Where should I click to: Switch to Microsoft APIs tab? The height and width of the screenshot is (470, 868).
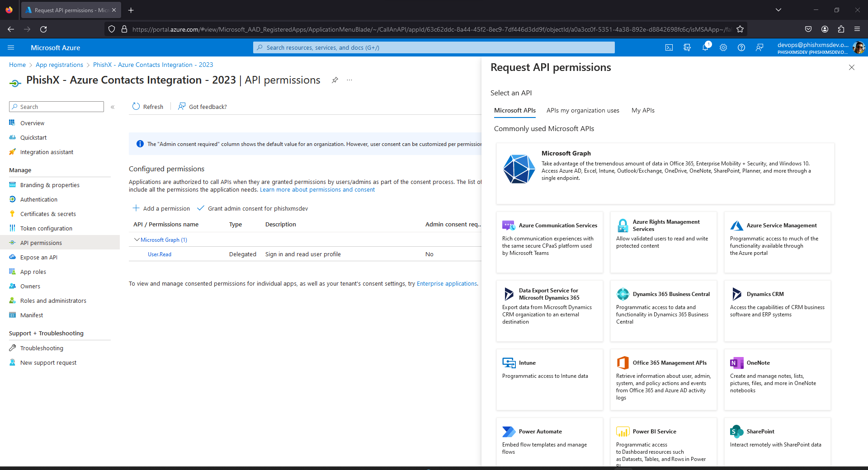tap(514, 110)
